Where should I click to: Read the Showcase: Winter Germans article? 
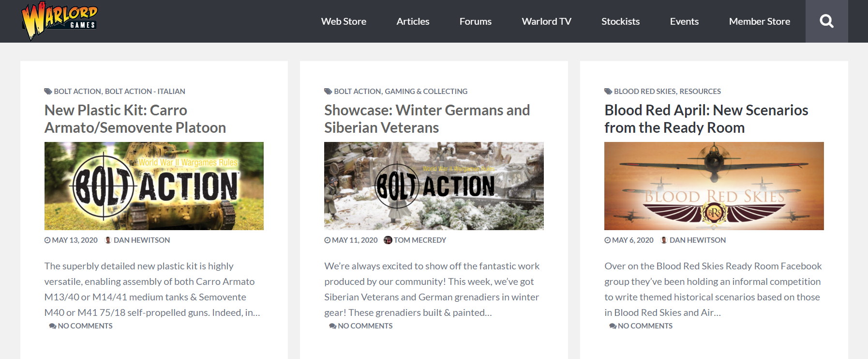click(x=427, y=119)
